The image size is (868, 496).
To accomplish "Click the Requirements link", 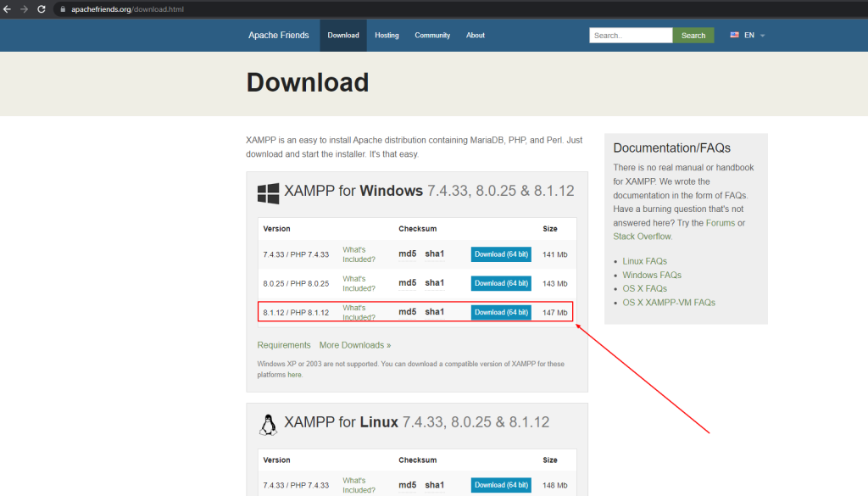I will (x=284, y=345).
